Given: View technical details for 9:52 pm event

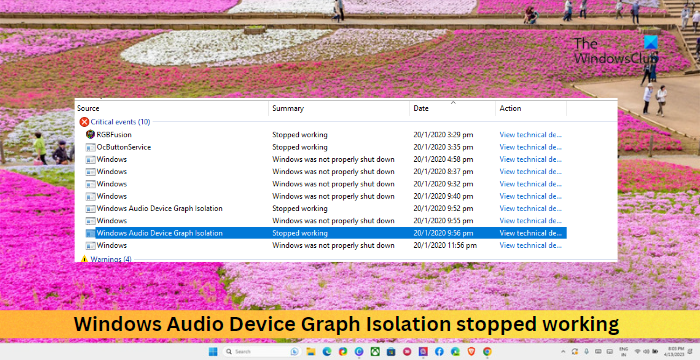Looking at the screenshot, I should pyautogui.click(x=530, y=209).
